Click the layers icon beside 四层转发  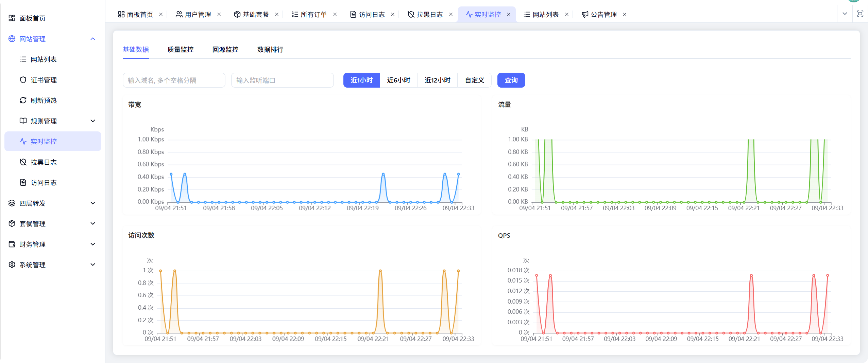pyautogui.click(x=12, y=203)
